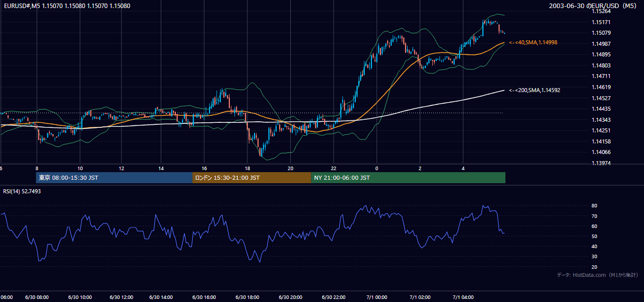Click the RSI scale value 60
644x302 pixels.
coord(594,226)
